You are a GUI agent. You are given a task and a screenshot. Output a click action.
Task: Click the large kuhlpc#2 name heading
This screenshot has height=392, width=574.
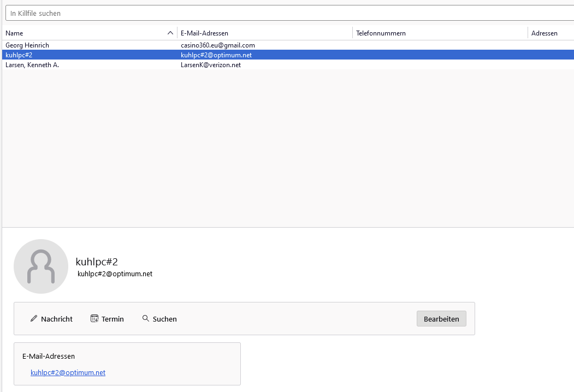pyautogui.click(x=97, y=262)
